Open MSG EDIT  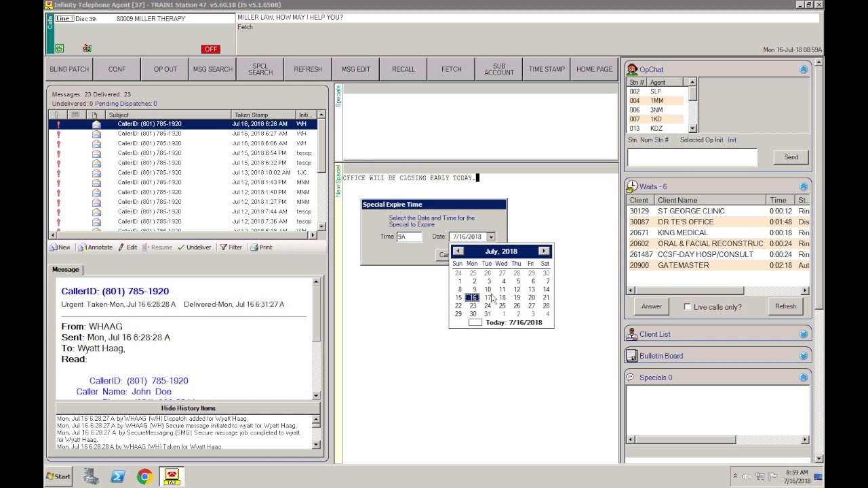pos(355,69)
